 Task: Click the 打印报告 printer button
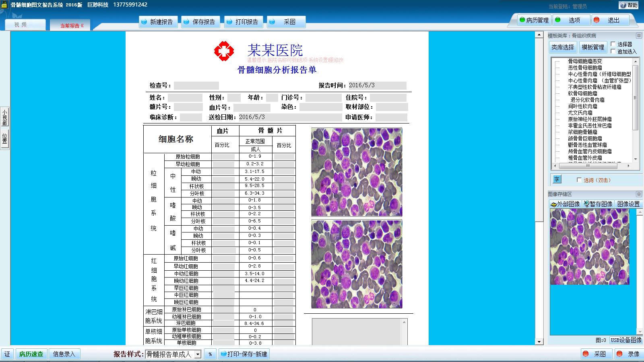[x=244, y=22]
